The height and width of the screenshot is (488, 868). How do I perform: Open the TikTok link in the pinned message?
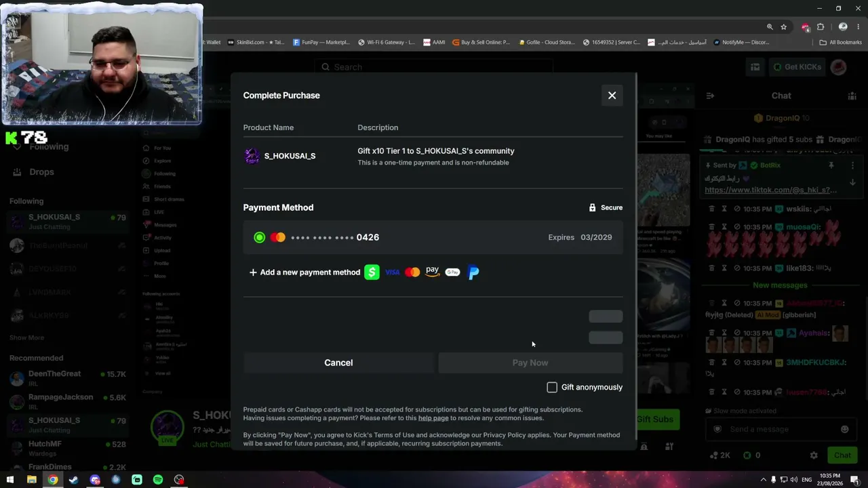pyautogui.click(x=770, y=190)
